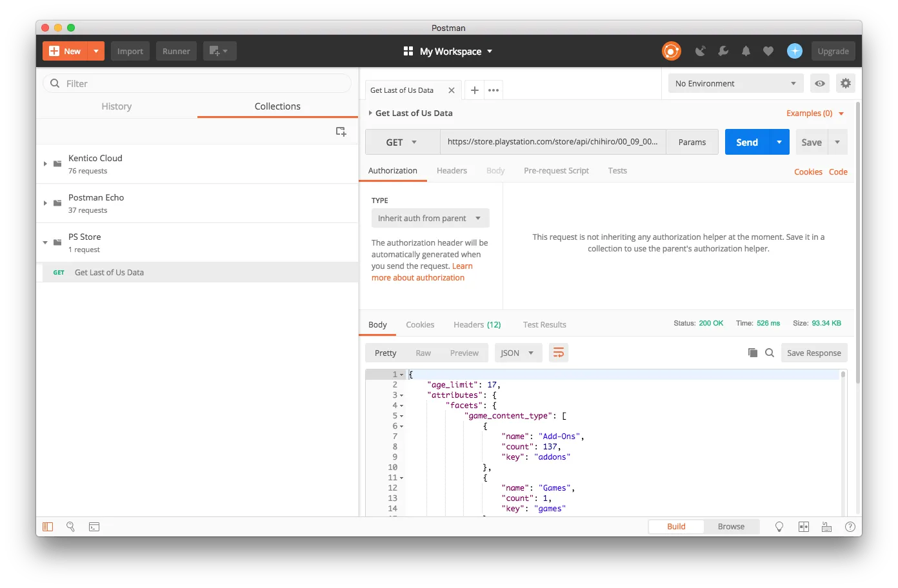This screenshot has height=588, width=898.
Task: Change JSON response format dropdown
Action: [x=519, y=353]
